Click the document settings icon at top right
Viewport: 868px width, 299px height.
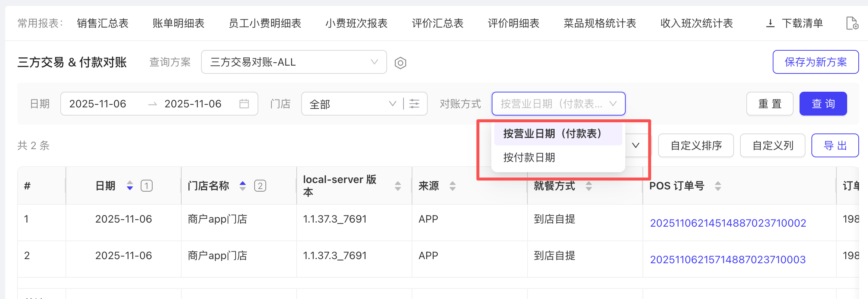852,23
